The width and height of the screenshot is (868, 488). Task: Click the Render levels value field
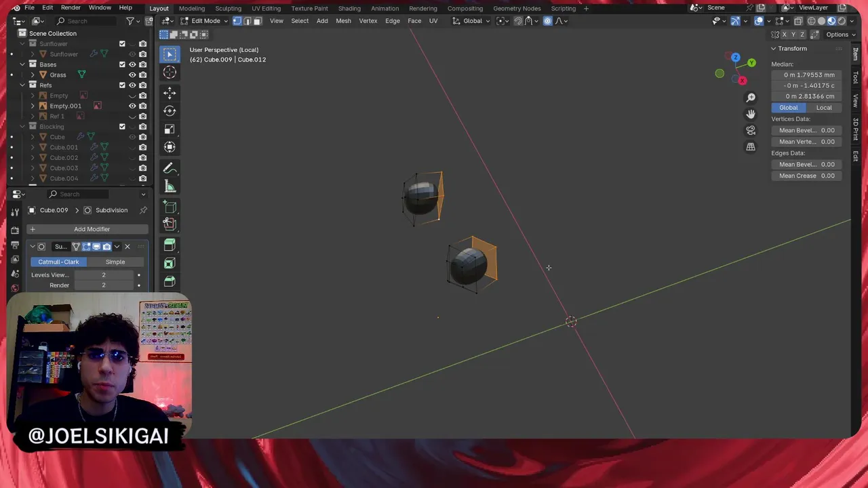click(x=104, y=285)
